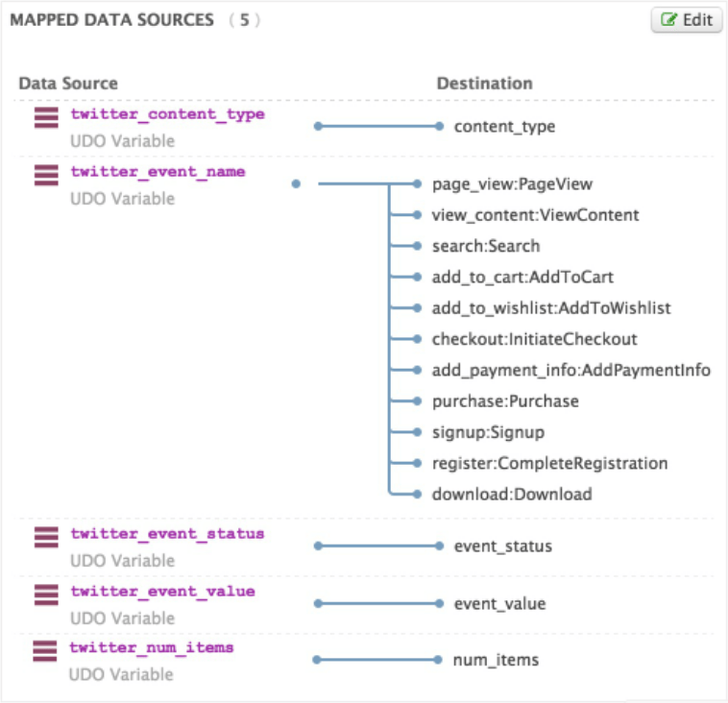
Task: Click the num_items destination label
Action: point(496,660)
